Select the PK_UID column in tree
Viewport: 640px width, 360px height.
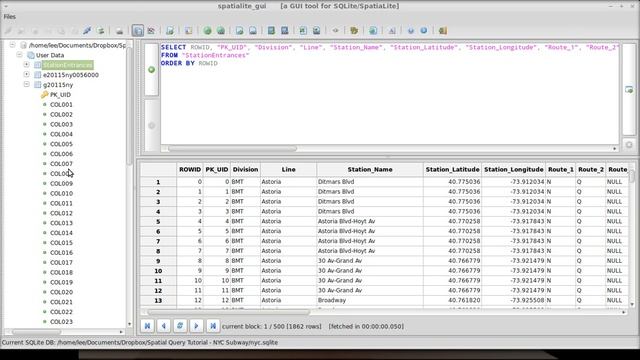click(60, 95)
